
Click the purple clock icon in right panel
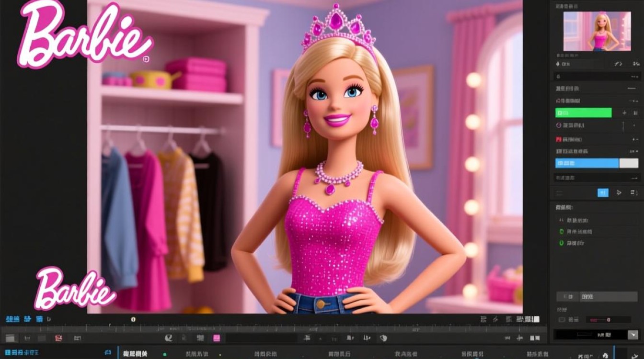pyautogui.click(x=558, y=125)
